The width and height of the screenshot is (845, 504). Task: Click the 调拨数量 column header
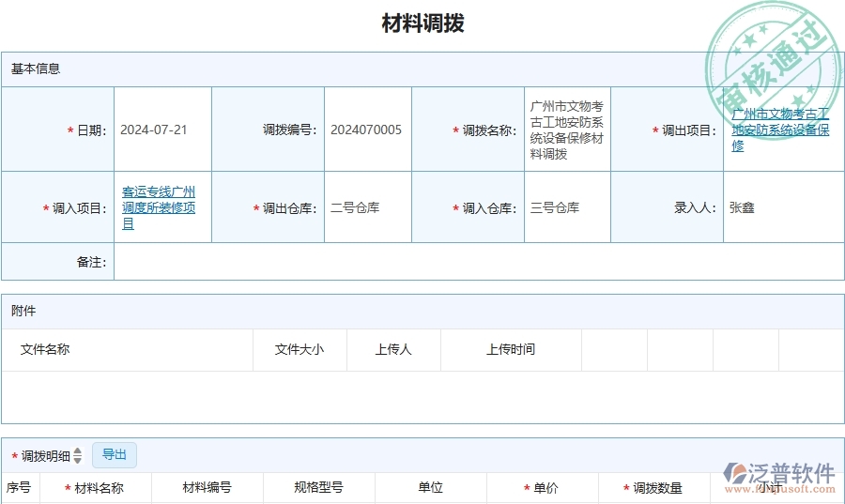[657, 488]
